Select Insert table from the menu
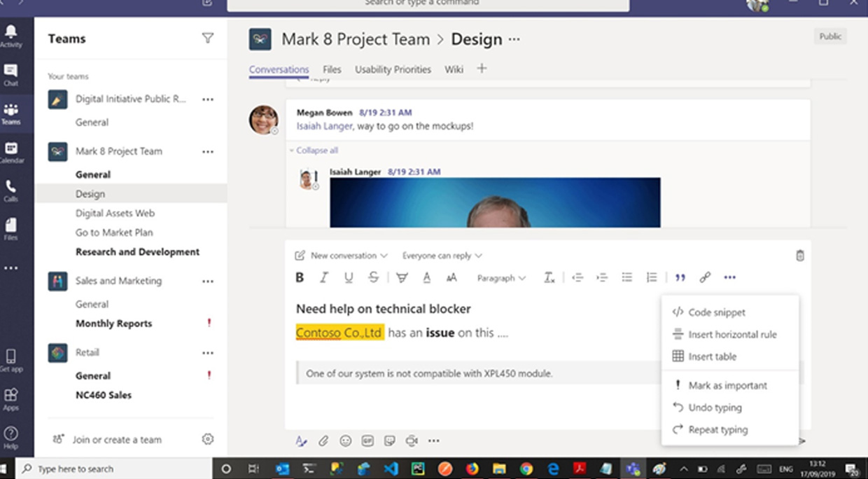868x479 pixels. pos(712,356)
